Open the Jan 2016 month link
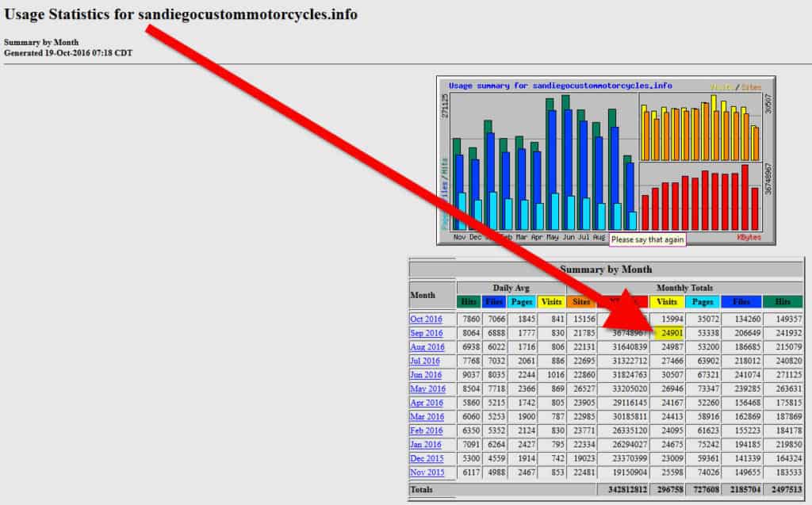Image resolution: width=812 pixels, height=505 pixels. coord(426,445)
